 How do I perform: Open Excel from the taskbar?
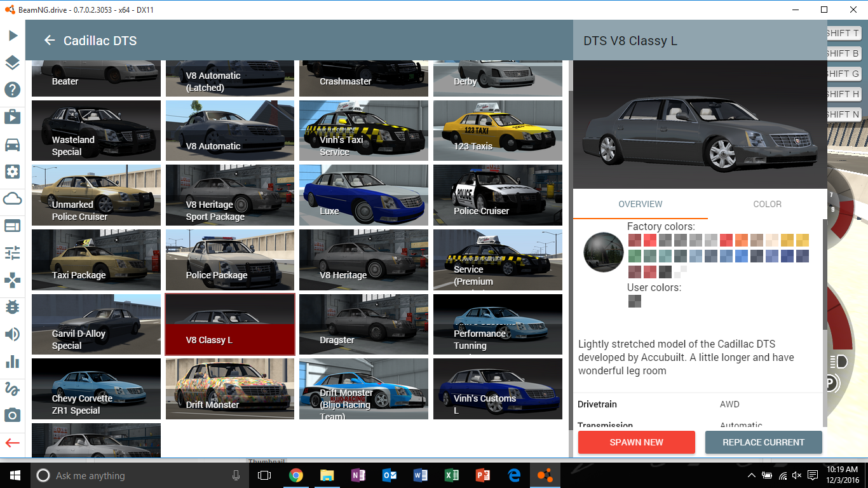(x=452, y=475)
